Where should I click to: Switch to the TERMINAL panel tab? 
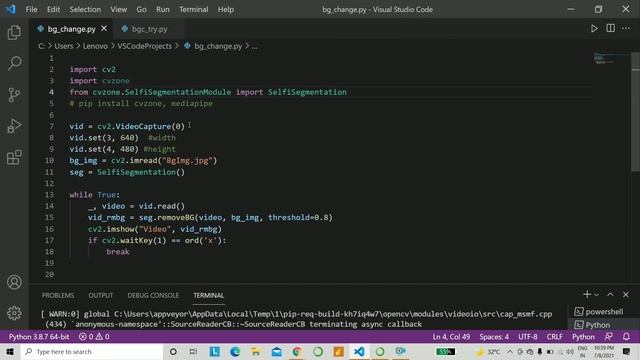pyautogui.click(x=209, y=295)
